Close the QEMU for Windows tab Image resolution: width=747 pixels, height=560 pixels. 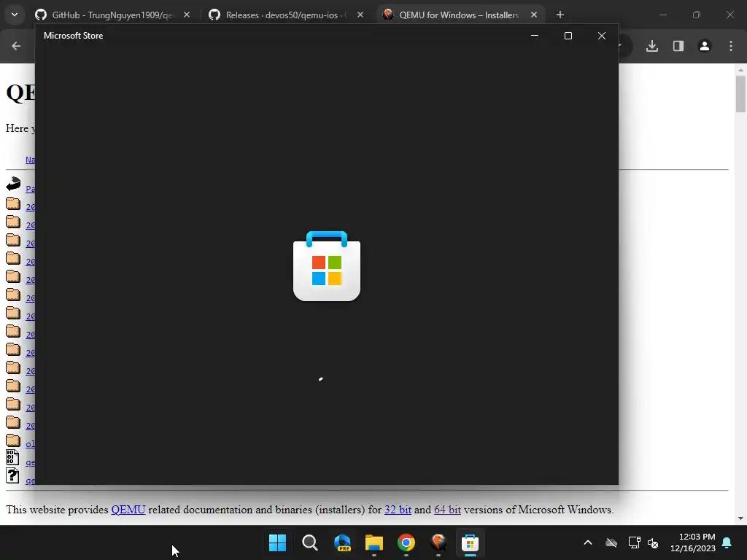[x=533, y=15]
